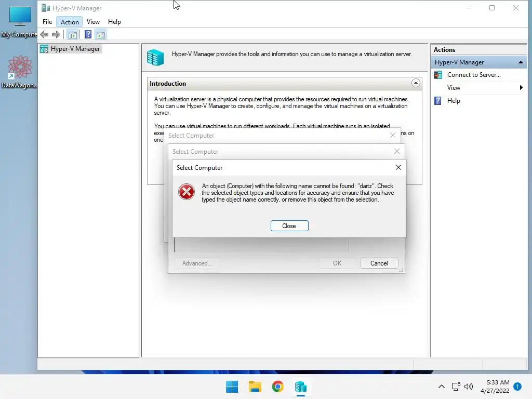Viewport: 532px width, 399px height.
Task: Click the object name input field
Action: (x=261, y=245)
